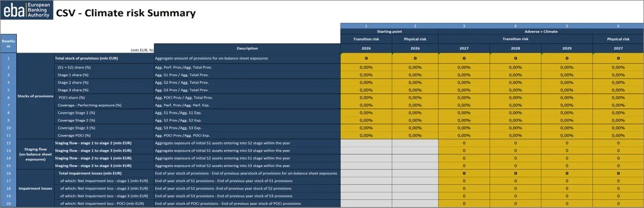Click row number 12 cell
The width and height of the screenshot is (644, 208).
pyautogui.click(x=8, y=143)
